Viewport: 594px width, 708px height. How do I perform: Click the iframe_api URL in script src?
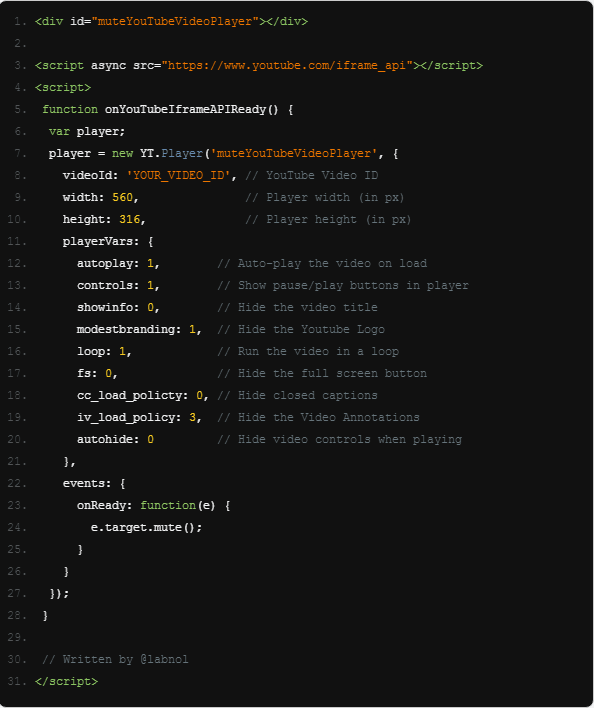287,65
